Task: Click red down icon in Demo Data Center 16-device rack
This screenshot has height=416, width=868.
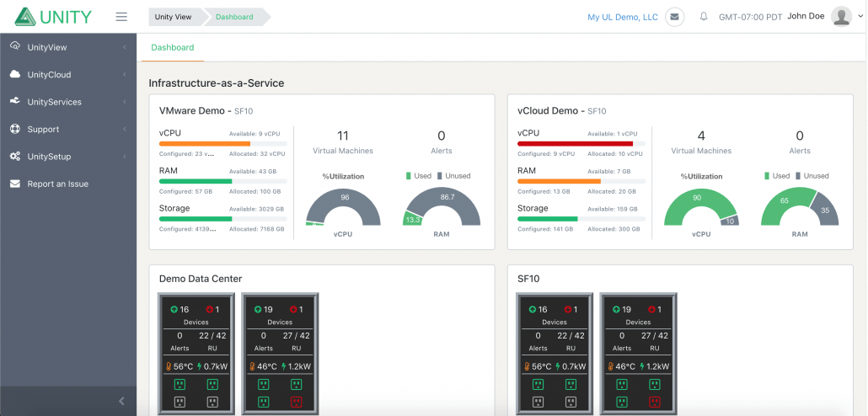Action: coord(210,309)
